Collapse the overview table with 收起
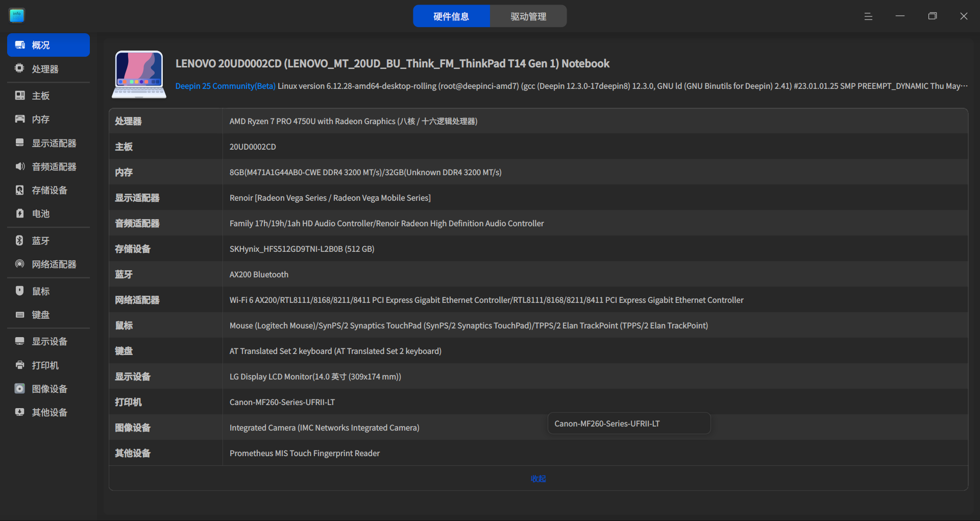The width and height of the screenshot is (980, 521). point(538,479)
